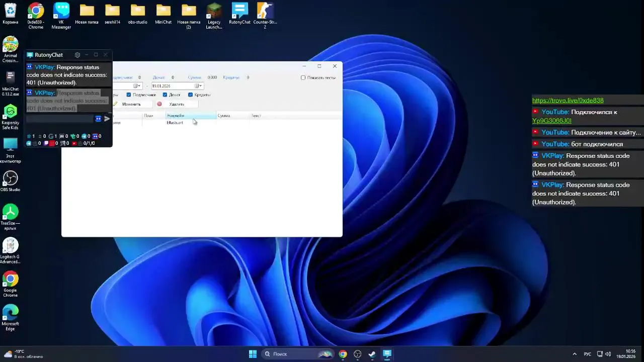The image size is (644, 362).
Task: Expand the system tray hidden icons chevron
Action: 575,354
